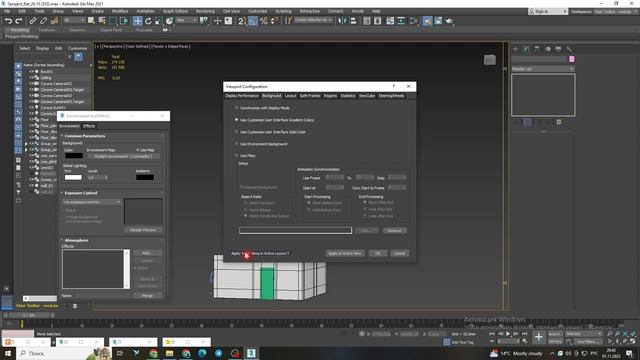
Task: Click Apply to Active View button
Action: click(x=345, y=253)
